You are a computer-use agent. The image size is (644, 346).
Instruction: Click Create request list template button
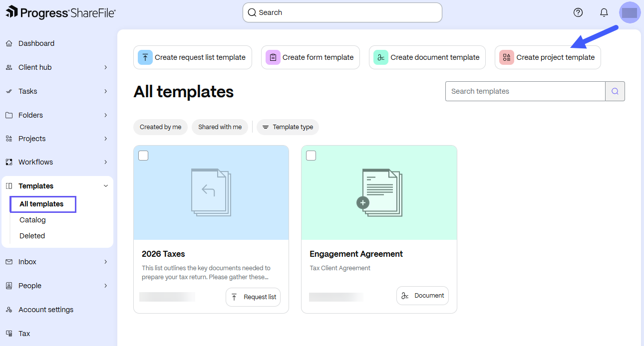[193, 57]
